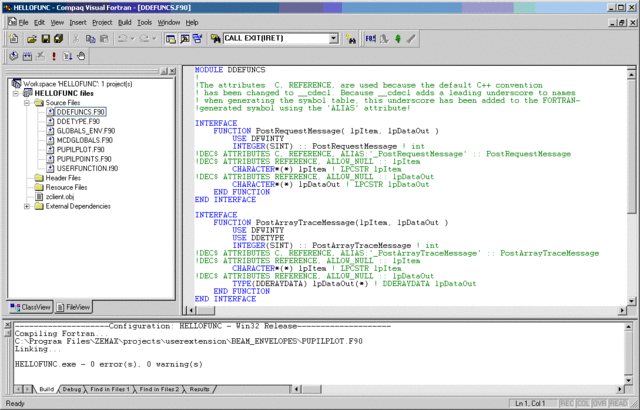Click the Paste clipboard icon
This screenshot has height=410, width=640.
(x=104, y=39)
